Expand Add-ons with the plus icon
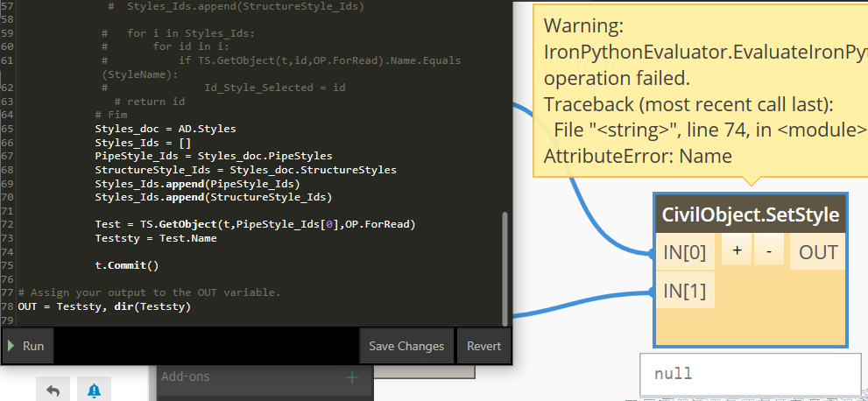This screenshot has width=868, height=401. (351, 377)
